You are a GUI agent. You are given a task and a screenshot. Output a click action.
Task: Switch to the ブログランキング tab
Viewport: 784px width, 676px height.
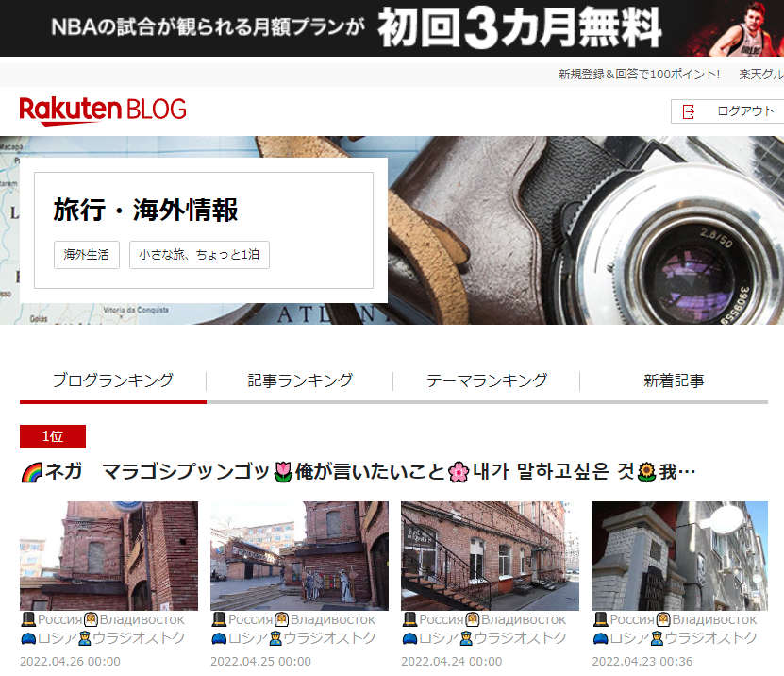[x=113, y=380]
